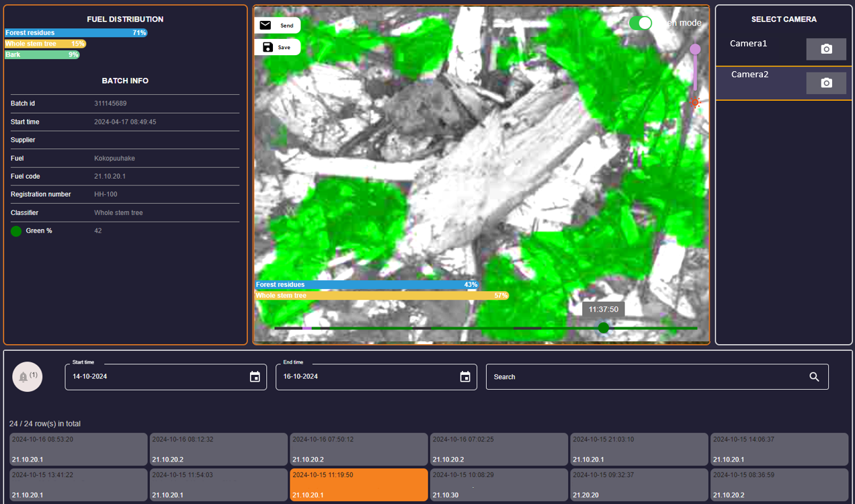Image resolution: width=855 pixels, height=504 pixels.
Task: Click the Camera1 snapshot icon
Action: click(826, 49)
